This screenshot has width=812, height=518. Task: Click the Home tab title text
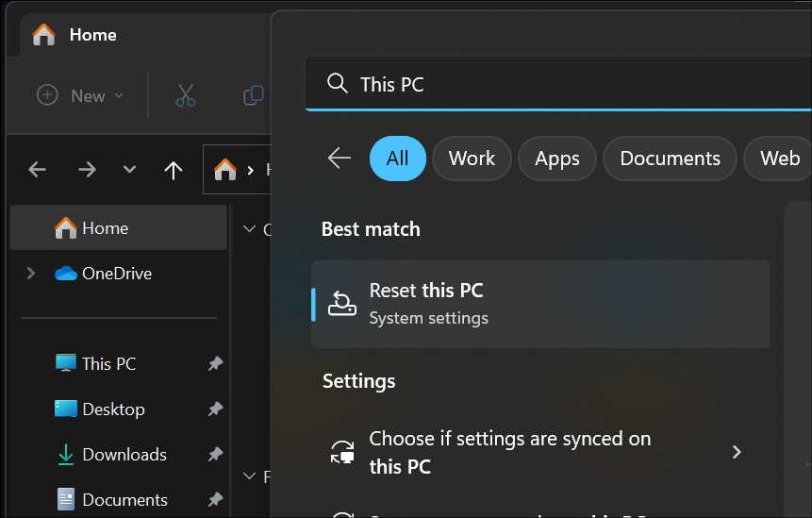(93, 35)
